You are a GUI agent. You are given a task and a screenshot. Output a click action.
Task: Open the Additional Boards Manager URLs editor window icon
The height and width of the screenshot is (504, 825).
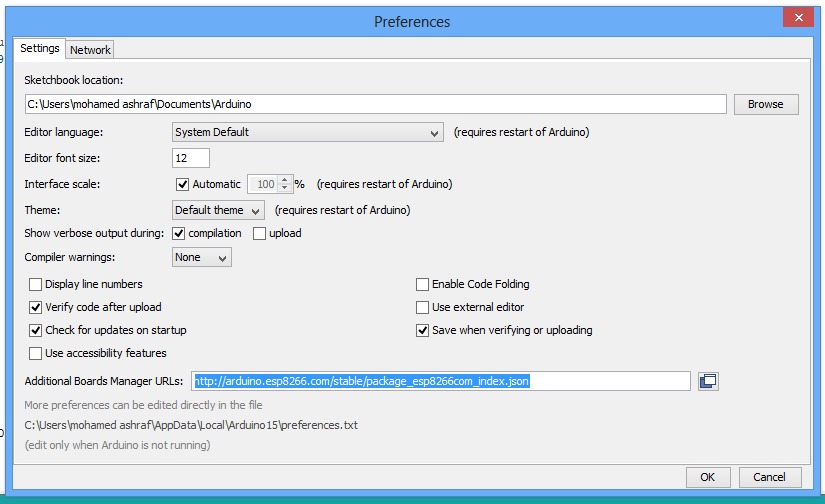pos(708,381)
